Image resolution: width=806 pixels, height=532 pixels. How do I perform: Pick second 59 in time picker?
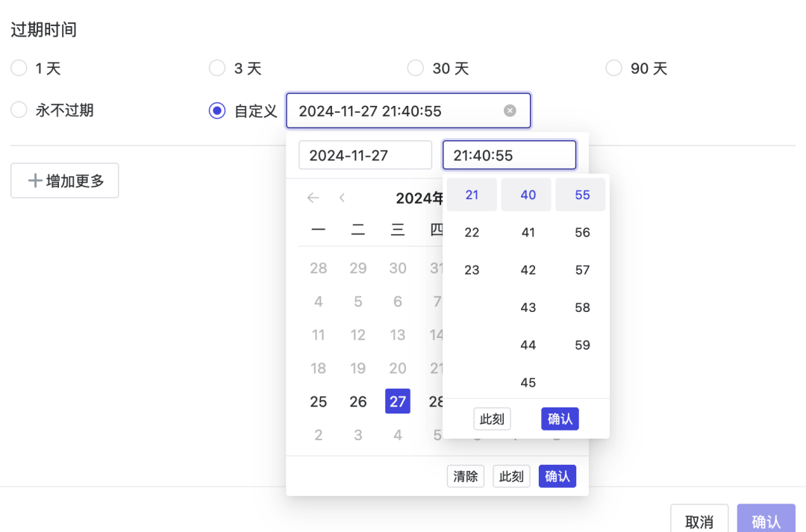[x=582, y=345]
